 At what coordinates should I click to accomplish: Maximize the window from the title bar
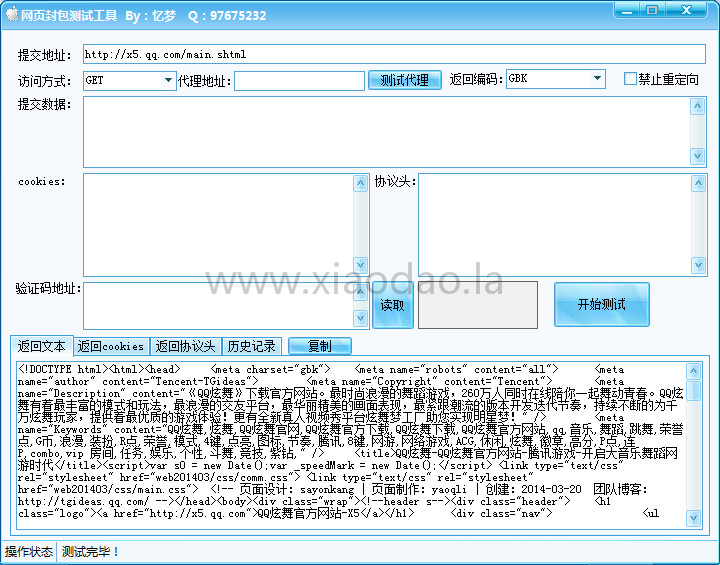click(652, 10)
